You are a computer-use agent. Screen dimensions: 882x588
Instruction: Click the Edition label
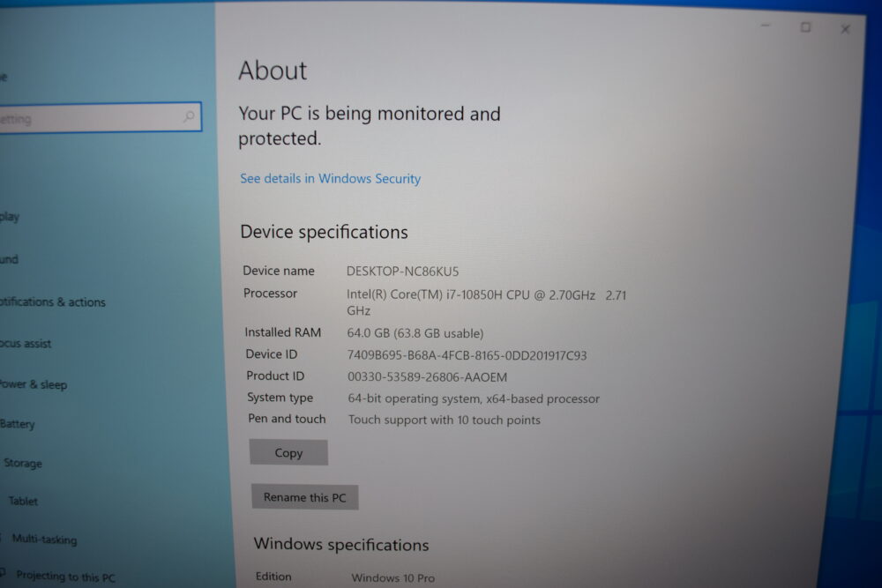click(273, 577)
